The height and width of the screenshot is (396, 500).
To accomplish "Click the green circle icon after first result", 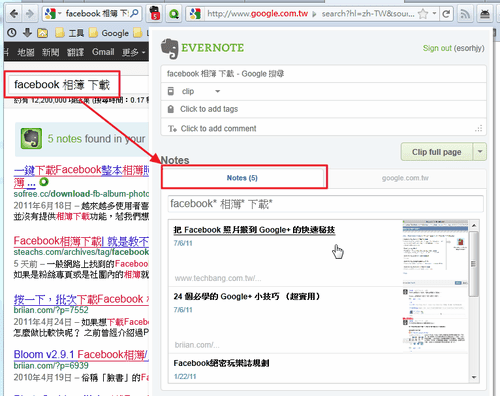I will pos(44,182).
